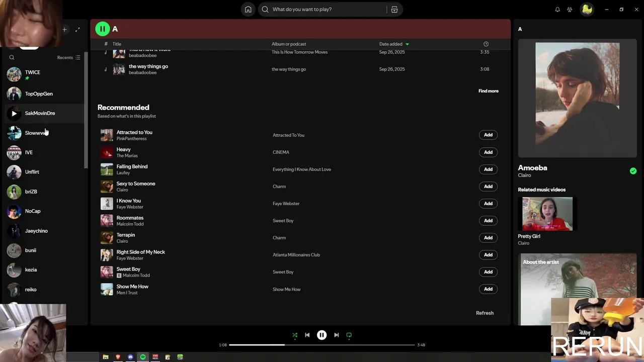Add 'Right Side of My Neck'
The image size is (644, 362).
coord(488,254)
